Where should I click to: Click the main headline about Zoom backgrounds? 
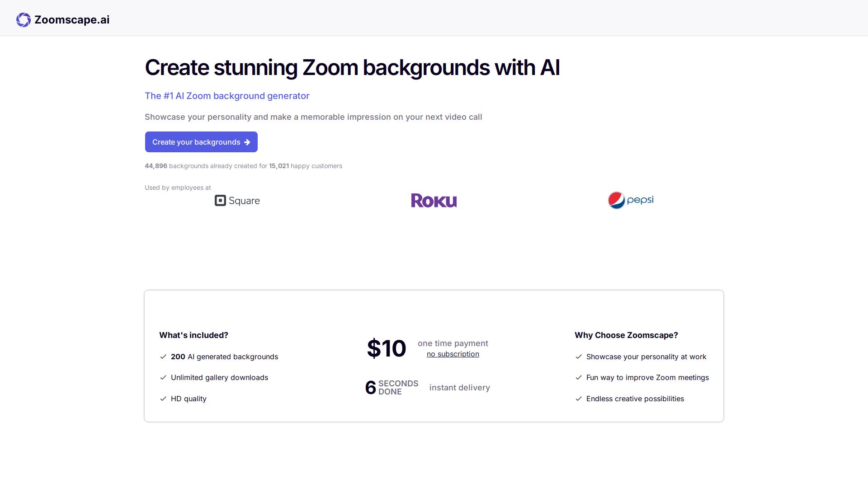pos(352,68)
